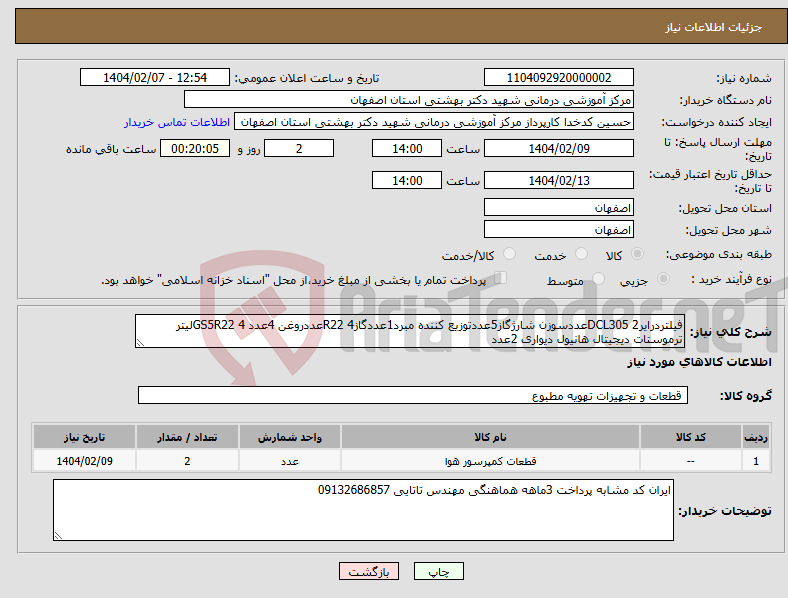Open the اطلاعات تماس خریدار link
The image size is (788, 598).
pyautogui.click(x=177, y=122)
